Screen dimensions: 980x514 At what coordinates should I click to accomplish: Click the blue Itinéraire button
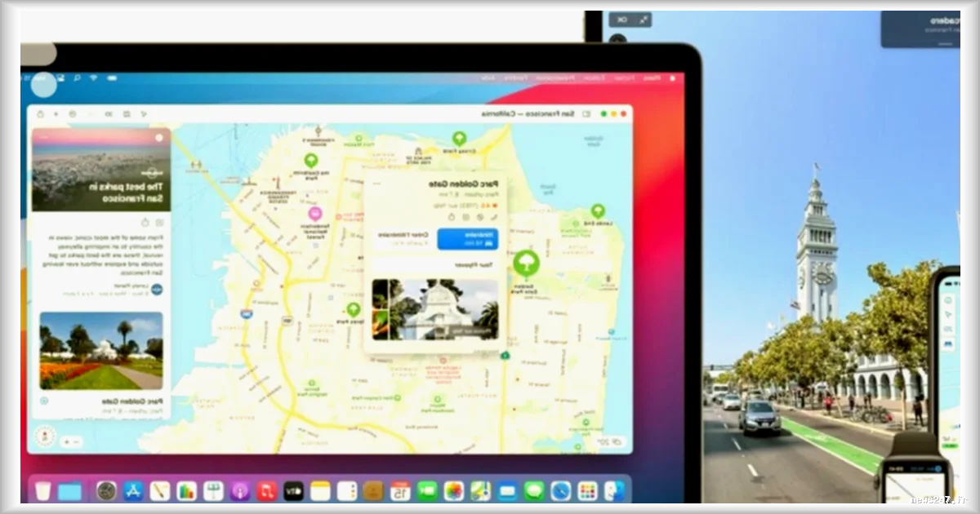pyautogui.click(x=467, y=239)
